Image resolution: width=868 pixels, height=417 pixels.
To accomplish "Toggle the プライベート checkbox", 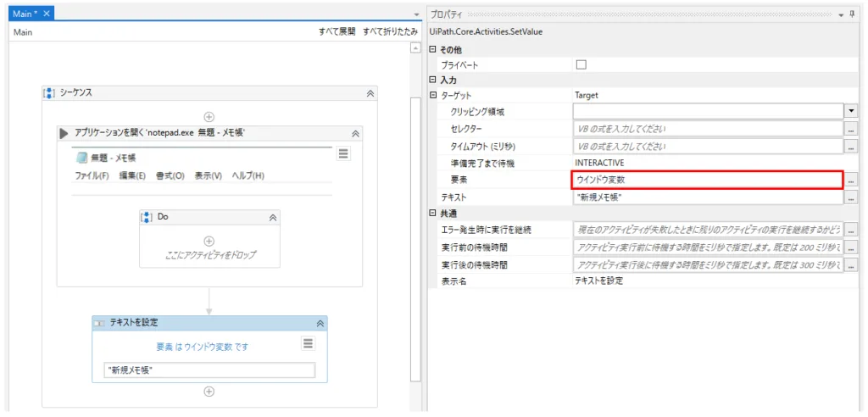I will [581, 64].
